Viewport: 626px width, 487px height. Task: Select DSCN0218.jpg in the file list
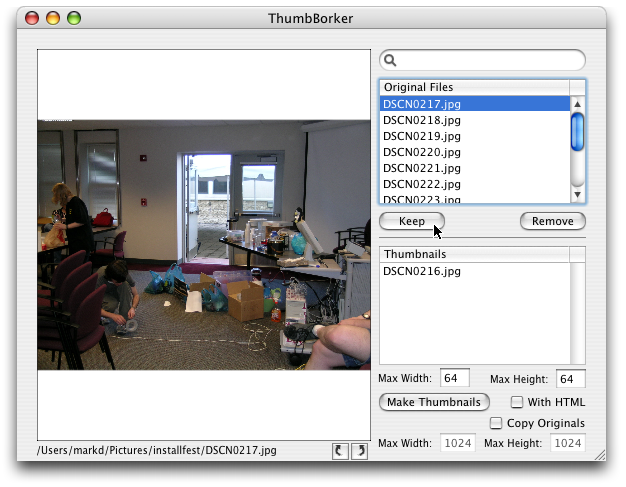coord(475,120)
